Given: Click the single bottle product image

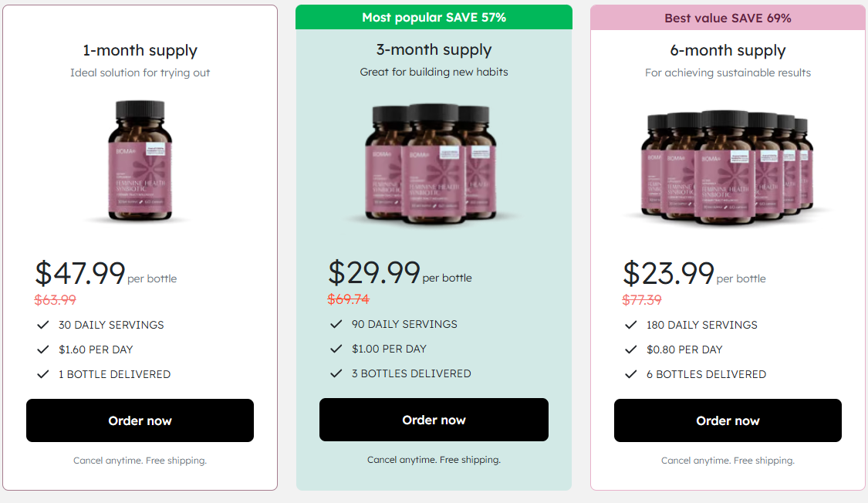Looking at the screenshot, I should tap(140, 162).
